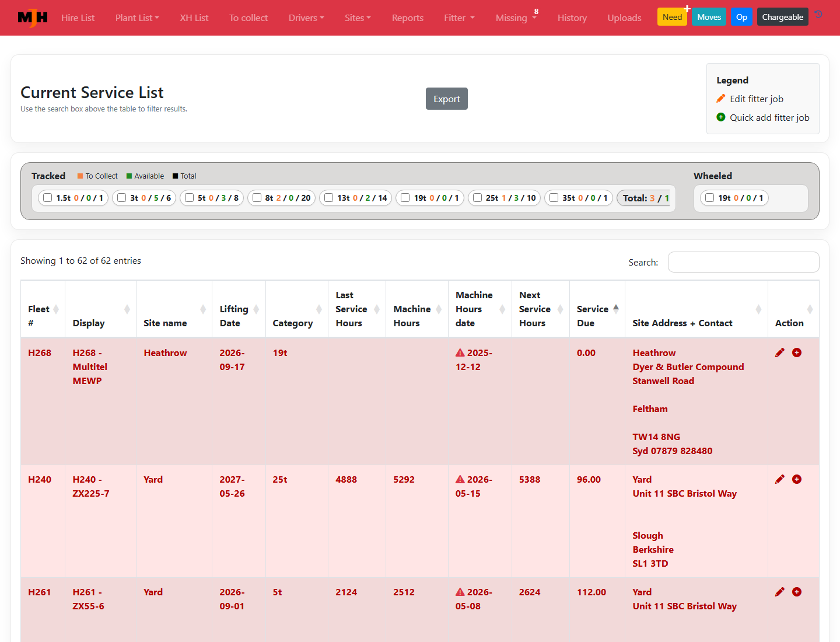This screenshot has height=642, width=840.
Task: Click warning icon beside 2026-05-15 date
Action: 460,479
